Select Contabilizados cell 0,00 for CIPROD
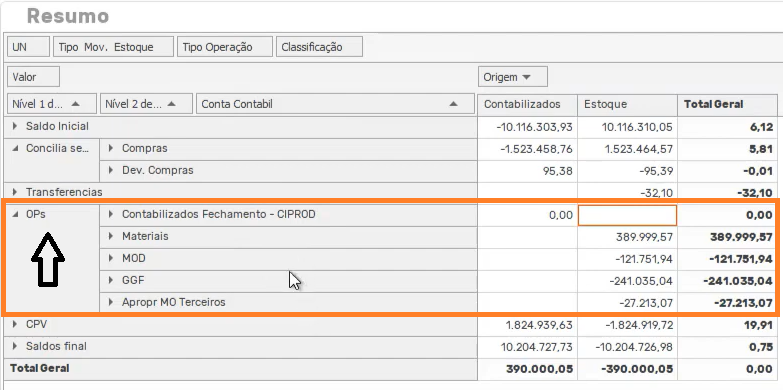783x390 pixels. [x=527, y=215]
